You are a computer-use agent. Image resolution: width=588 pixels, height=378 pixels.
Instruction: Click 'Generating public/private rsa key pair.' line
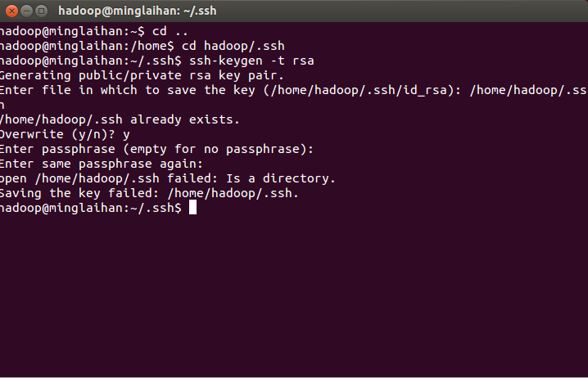point(142,75)
